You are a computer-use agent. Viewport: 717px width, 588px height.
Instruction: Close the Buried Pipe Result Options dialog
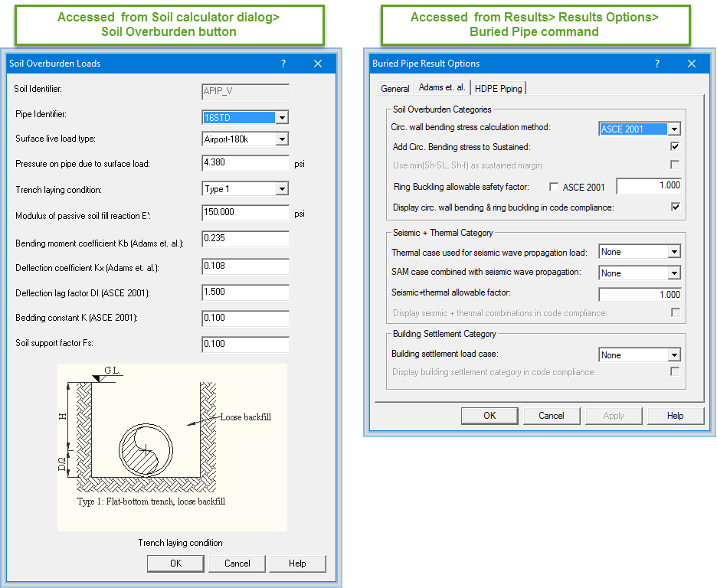click(692, 64)
